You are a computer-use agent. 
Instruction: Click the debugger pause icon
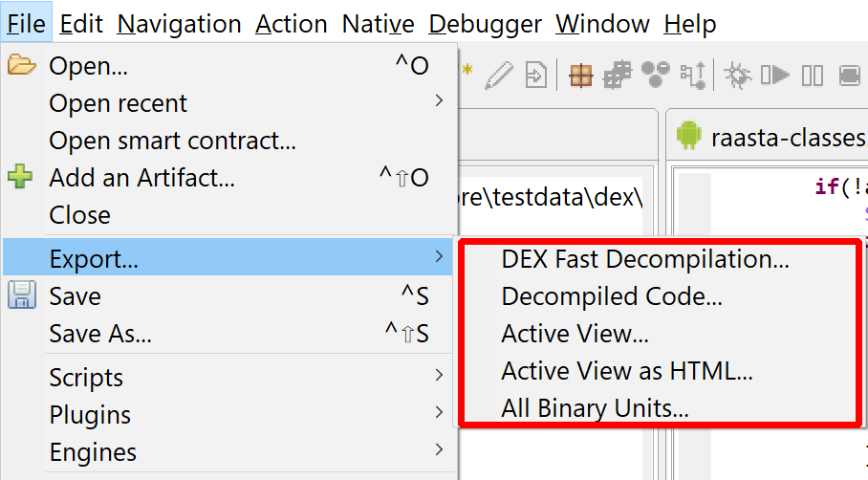[813, 76]
